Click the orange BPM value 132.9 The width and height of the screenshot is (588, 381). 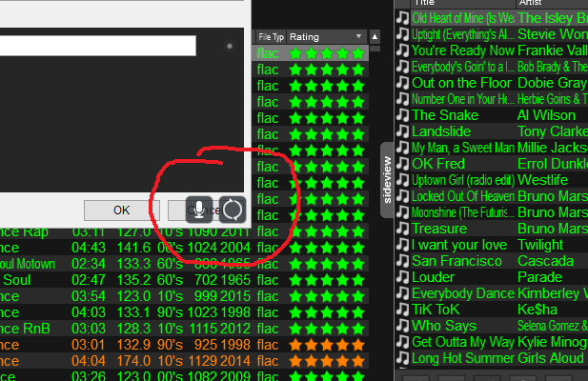(133, 345)
